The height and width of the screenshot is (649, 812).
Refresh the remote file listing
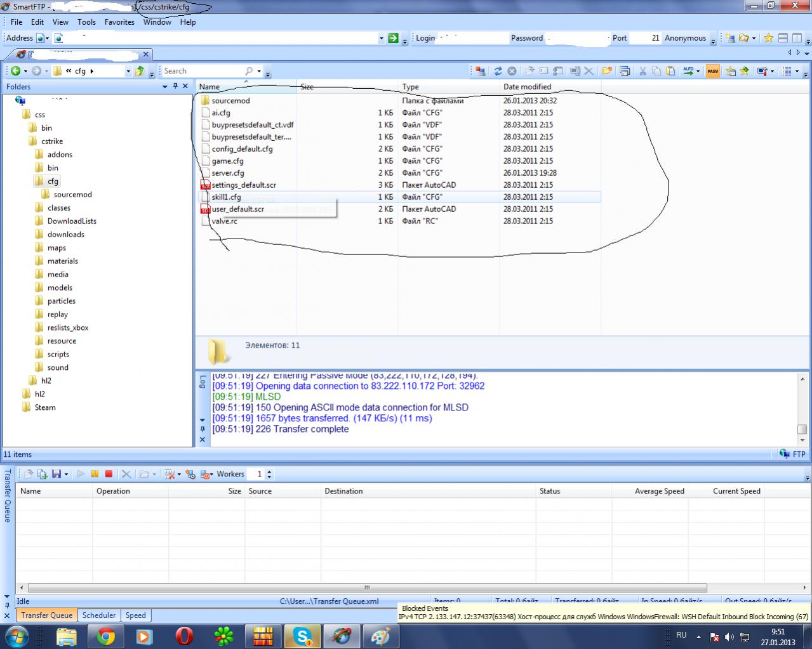click(x=498, y=71)
